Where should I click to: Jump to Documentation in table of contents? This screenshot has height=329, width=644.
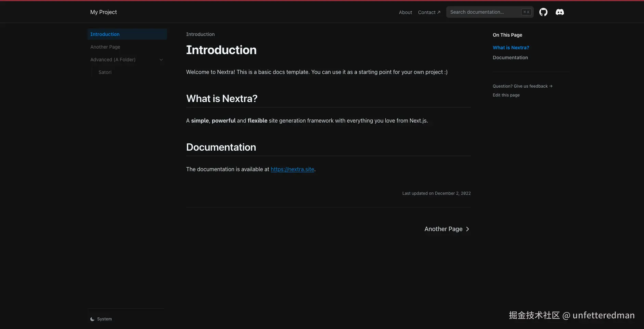click(510, 58)
